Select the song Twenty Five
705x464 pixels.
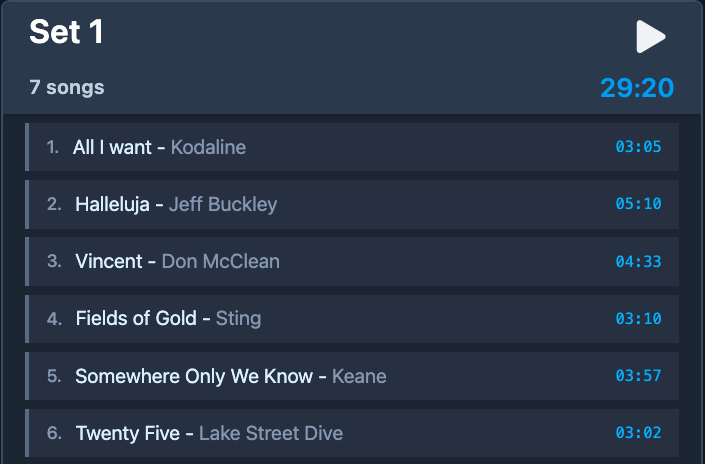tap(127, 434)
